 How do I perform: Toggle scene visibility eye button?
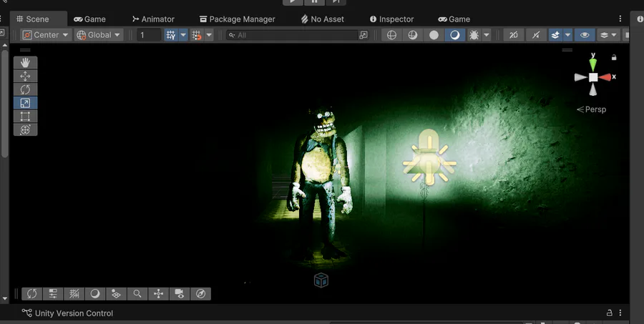click(x=585, y=35)
